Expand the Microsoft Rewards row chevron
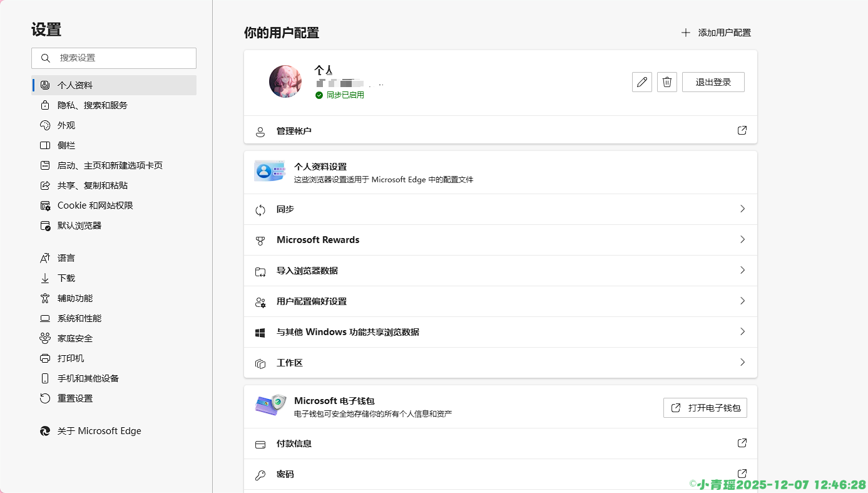Screen dimensions: 868x493 coord(742,239)
